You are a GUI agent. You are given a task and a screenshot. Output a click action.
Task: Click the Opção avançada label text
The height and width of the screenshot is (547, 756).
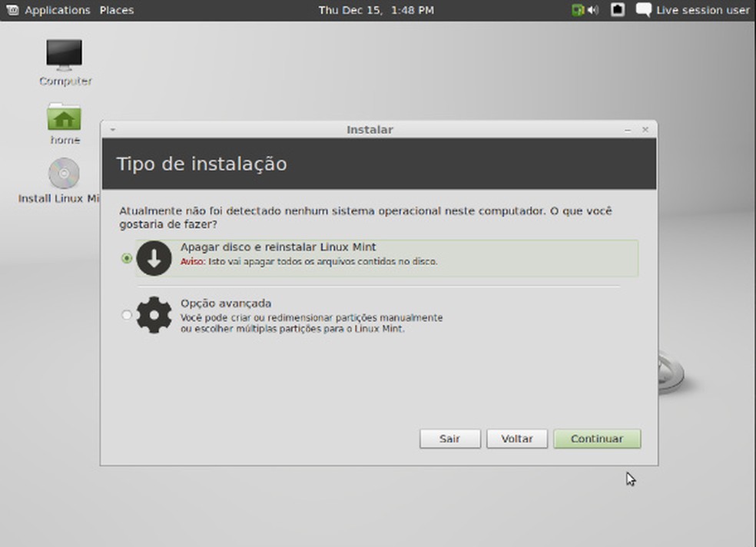(x=226, y=303)
